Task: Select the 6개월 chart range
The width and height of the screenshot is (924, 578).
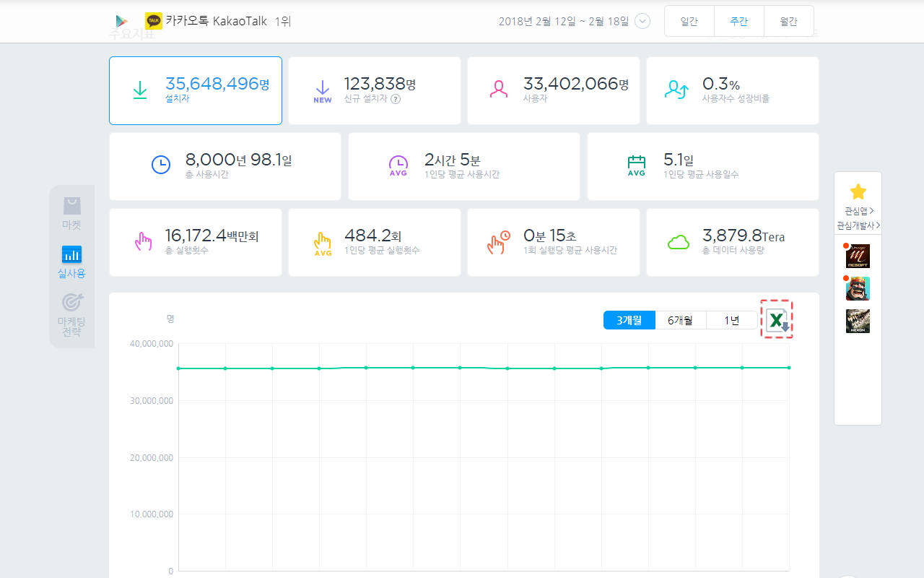Action: (681, 320)
